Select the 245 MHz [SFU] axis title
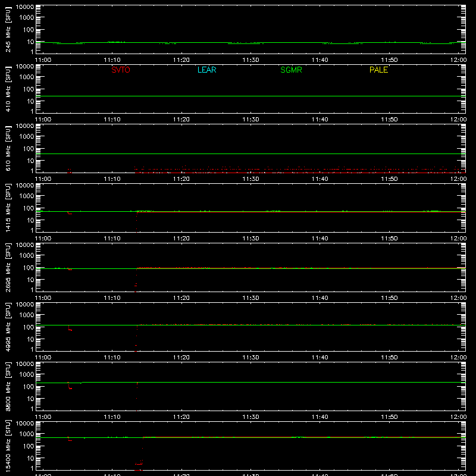 [x=8, y=29]
